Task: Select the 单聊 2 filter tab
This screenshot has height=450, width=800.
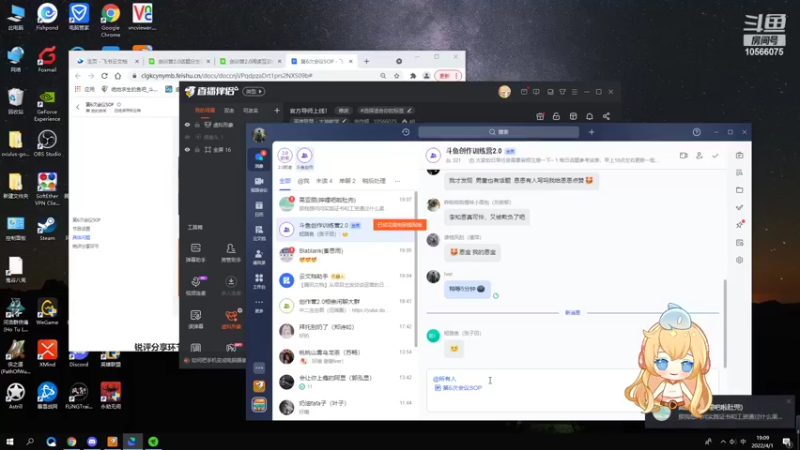Action: pos(347,181)
